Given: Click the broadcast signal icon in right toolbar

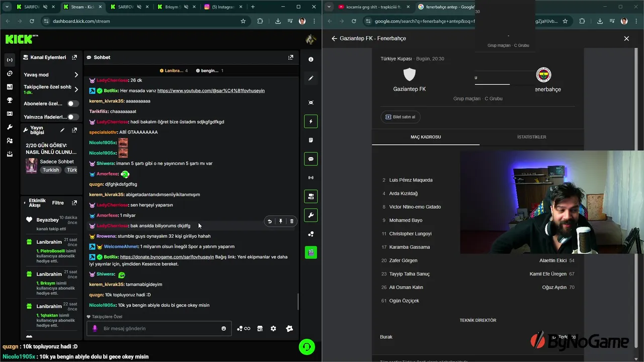Looking at the screenshot, I should click(x=311, y=177).
